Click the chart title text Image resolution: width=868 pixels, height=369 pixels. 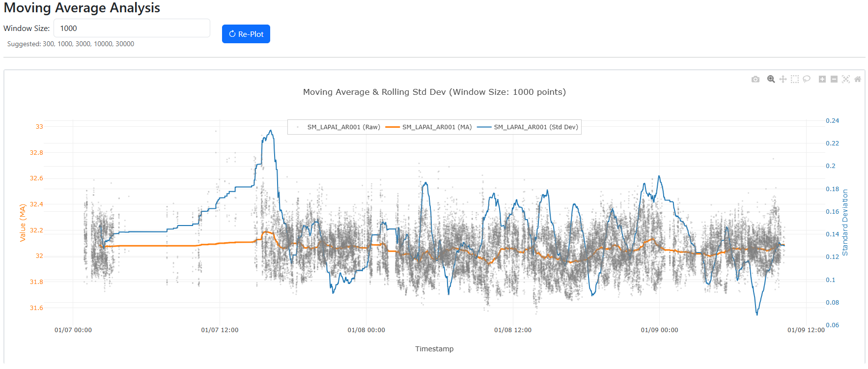[x=434, y=92]
